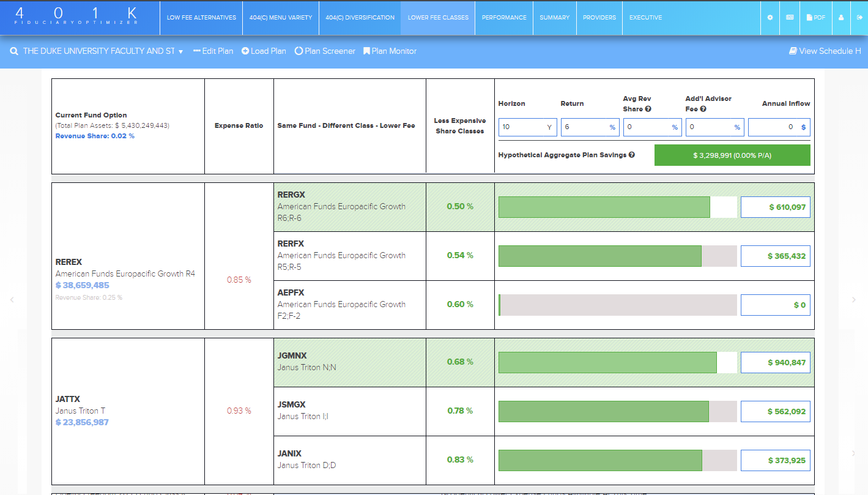868x495 pixels.
Task: Expand the Duke University plan dropdown
Action: coord(180,52)
